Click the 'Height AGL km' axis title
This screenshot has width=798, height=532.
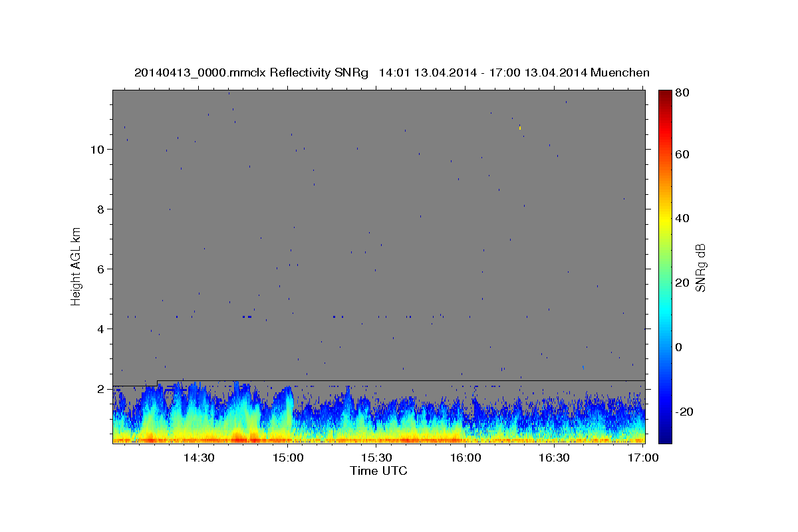76,267
